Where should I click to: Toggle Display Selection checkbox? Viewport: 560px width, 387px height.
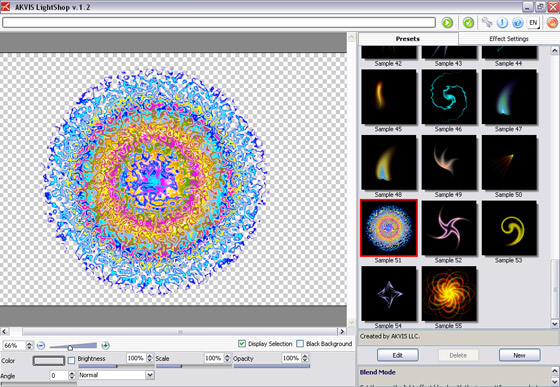[242, 343]
